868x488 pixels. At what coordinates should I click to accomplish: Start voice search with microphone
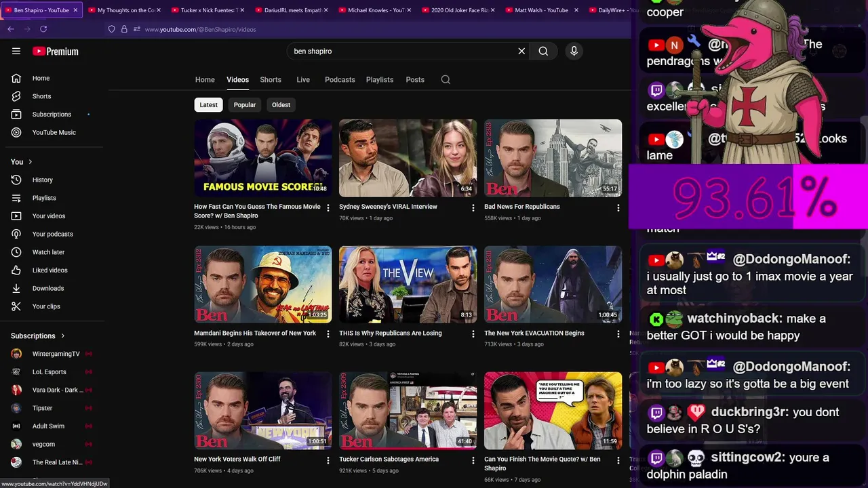point(574,51)
